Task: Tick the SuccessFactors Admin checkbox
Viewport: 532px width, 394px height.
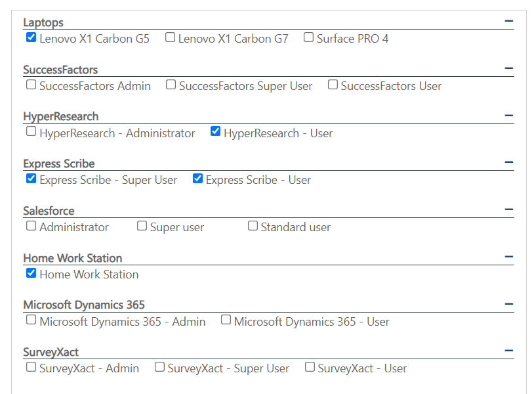Action: click(31, 85)
